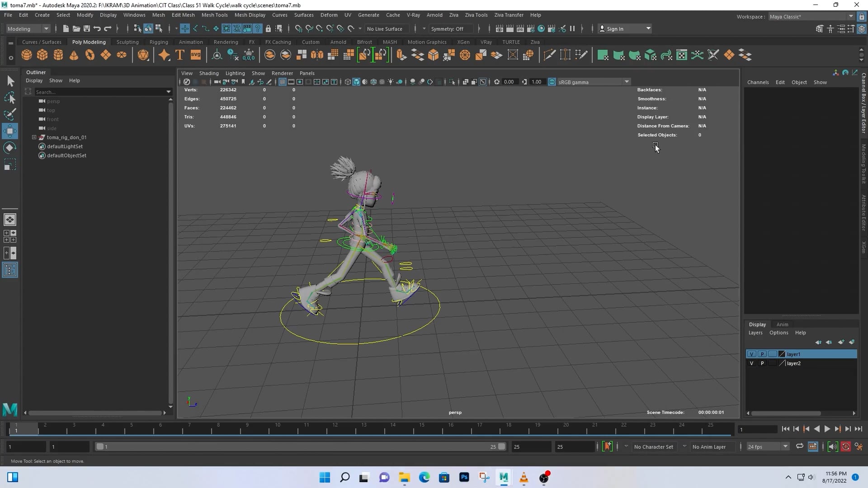Click the Undo arrow icon
868x488 pixels.
(x=97, y=28)
